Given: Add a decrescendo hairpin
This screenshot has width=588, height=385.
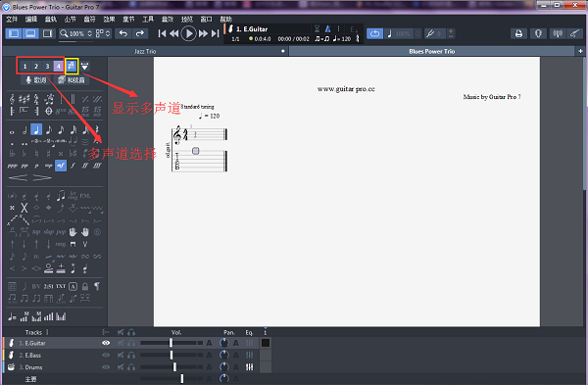Looking at the screenshot, I should (42, 177).
